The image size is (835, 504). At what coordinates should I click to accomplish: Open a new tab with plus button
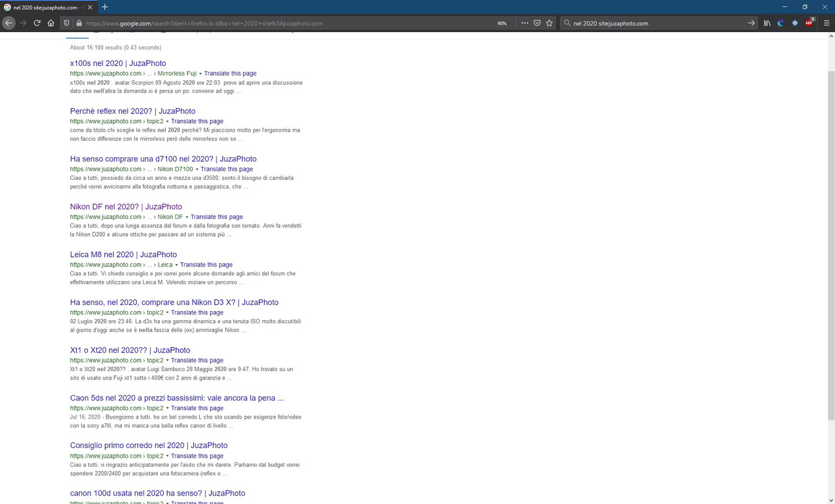(x=104, y=7)
